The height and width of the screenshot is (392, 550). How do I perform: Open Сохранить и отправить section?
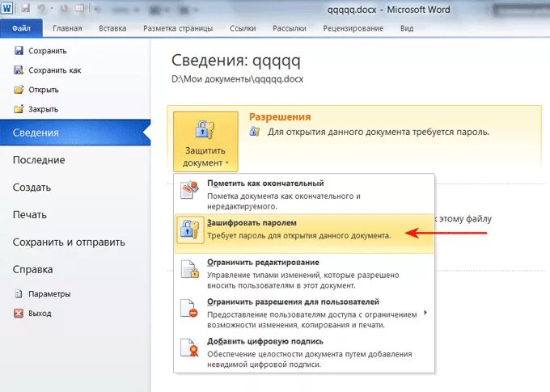click(69, 242)
